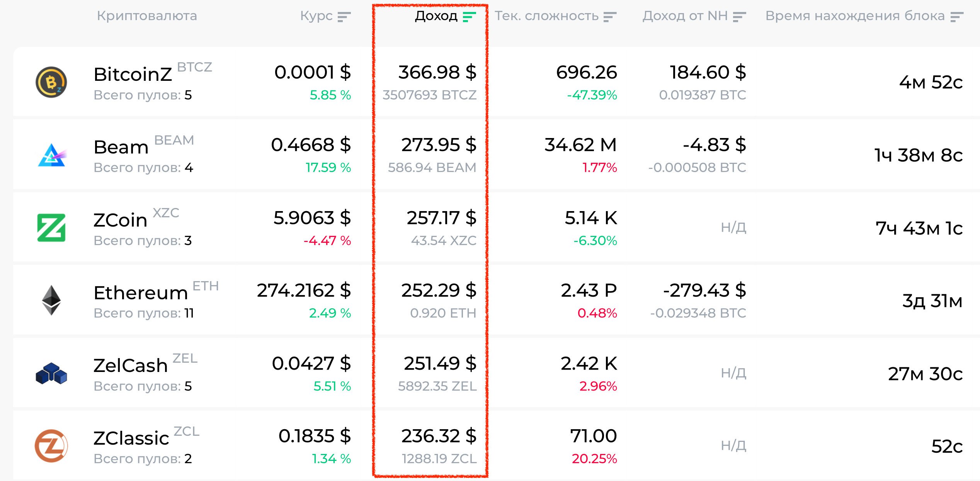Click the Криптовалюта column header
The width and height of the screenshot is (980, 481).
[x=147, y=16]
